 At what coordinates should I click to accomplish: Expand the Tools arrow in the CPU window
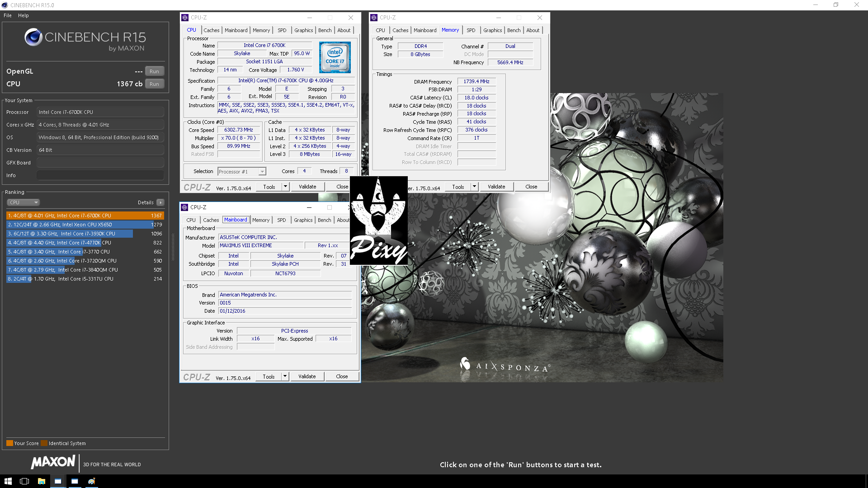tap(285, 187)
